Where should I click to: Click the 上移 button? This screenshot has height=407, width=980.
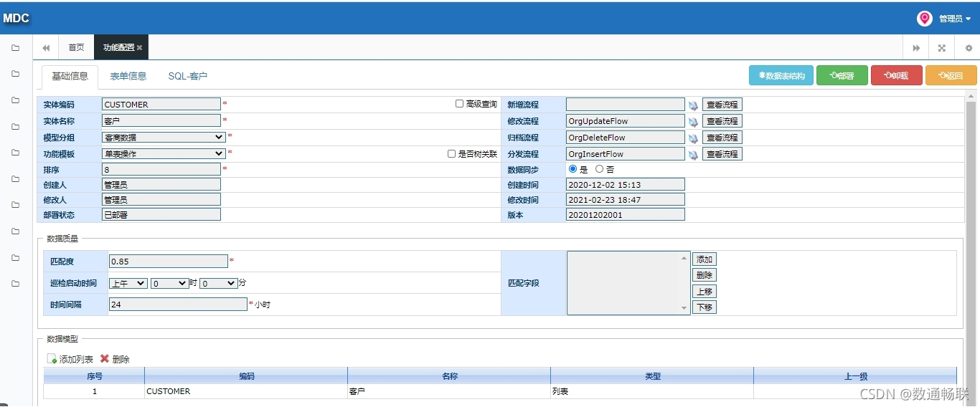(x=705, y=292)
